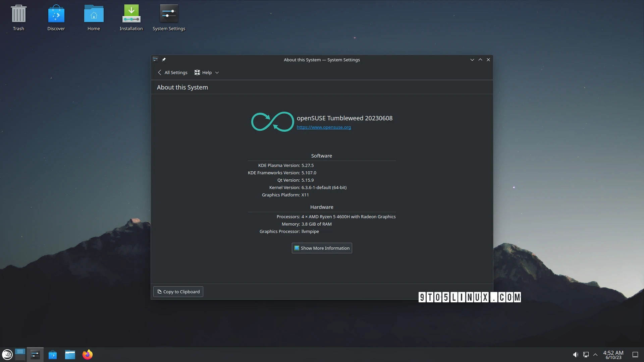
Task: Collapse the window with the shade arrow
Action: pyautogui.click(x=472, y=59)
